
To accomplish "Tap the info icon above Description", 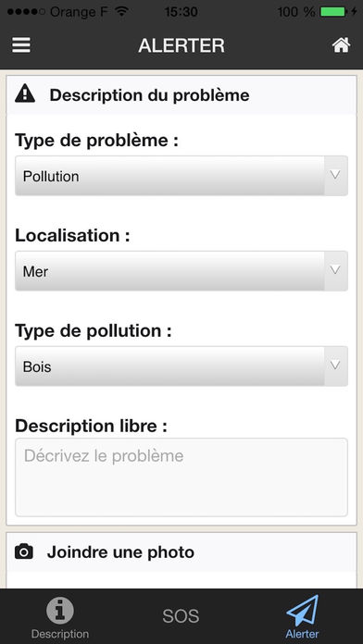I will [x=60, y=611].
